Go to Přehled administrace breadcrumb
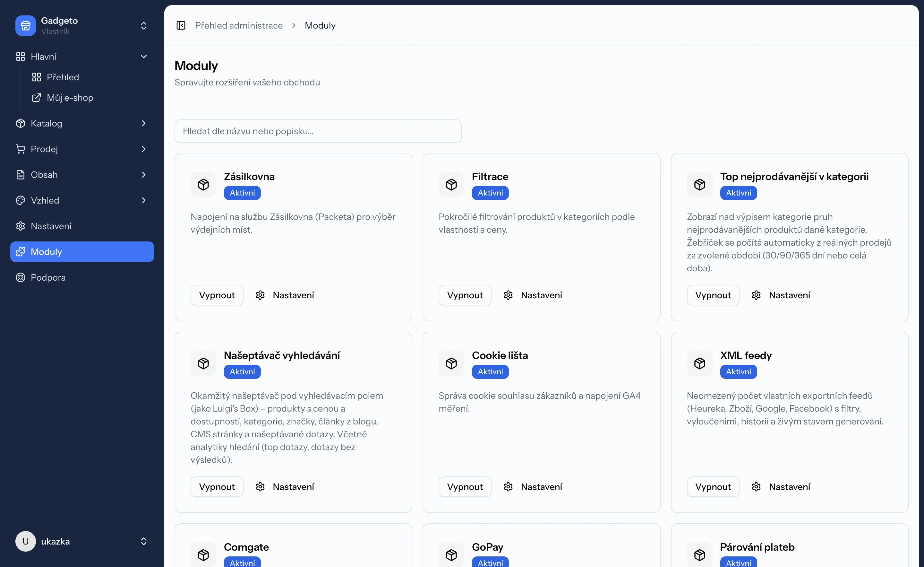Screen dimensions: 924x567 coord(239,25)
